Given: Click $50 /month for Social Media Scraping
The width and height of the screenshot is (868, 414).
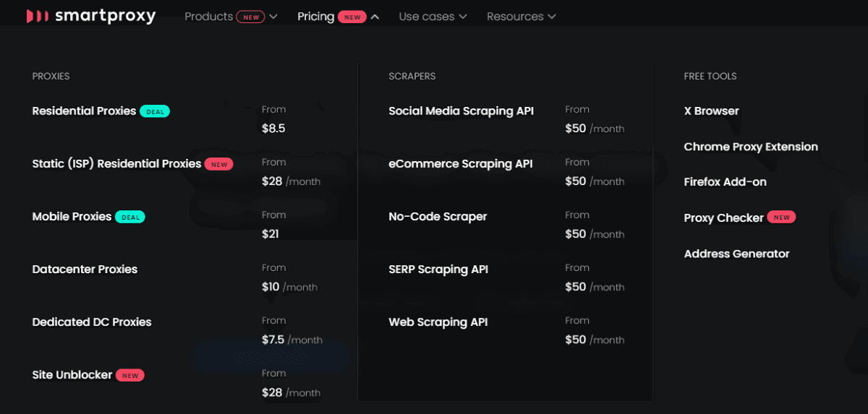Looking at the screenshot, I should [x=595, y=129].
